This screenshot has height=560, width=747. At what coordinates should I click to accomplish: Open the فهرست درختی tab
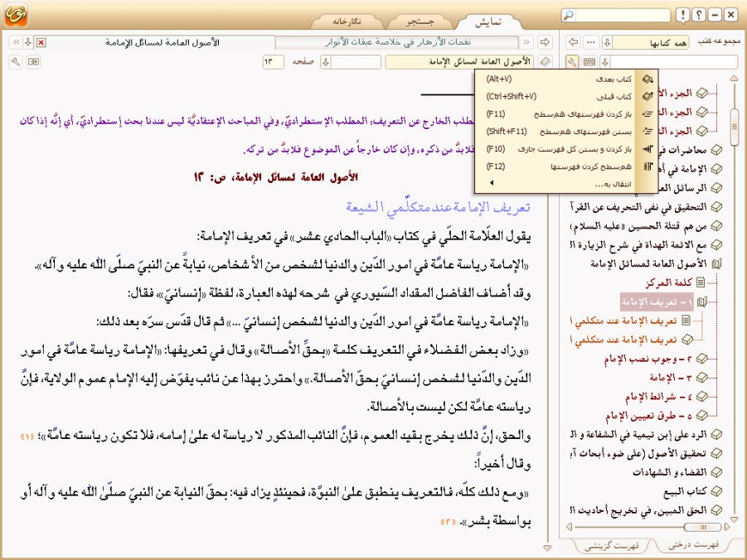[692, 545]
